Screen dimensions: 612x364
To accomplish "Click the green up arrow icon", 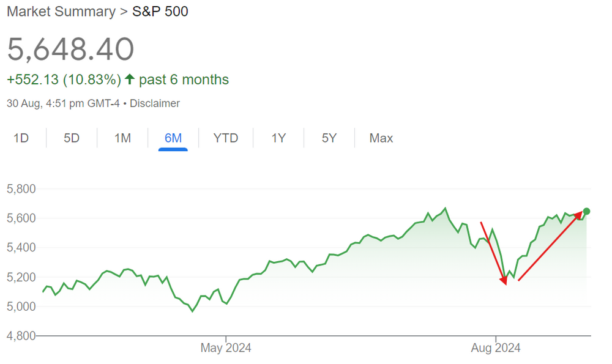I will point(129,80).
